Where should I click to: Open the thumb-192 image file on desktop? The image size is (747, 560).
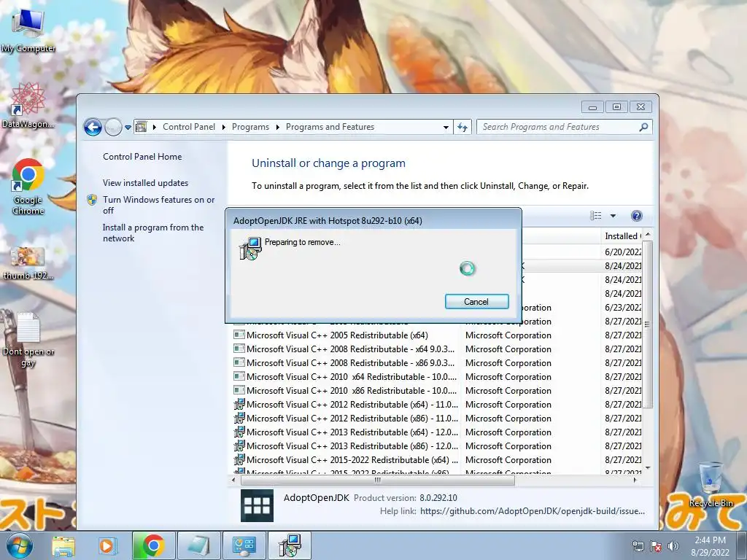(28, 262)
